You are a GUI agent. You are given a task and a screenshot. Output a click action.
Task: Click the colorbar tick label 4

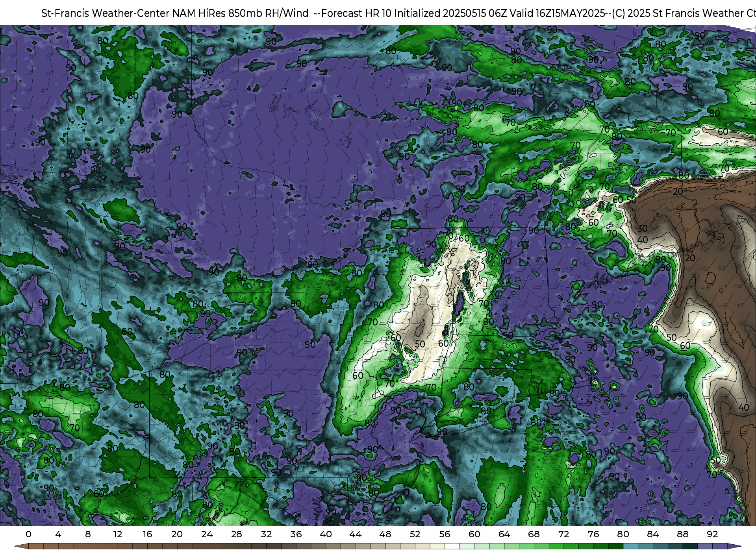point(58,534)
